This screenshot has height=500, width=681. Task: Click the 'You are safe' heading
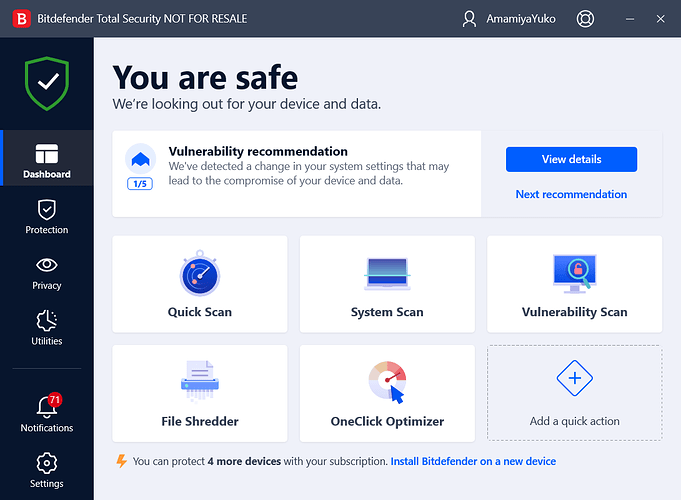205,78
